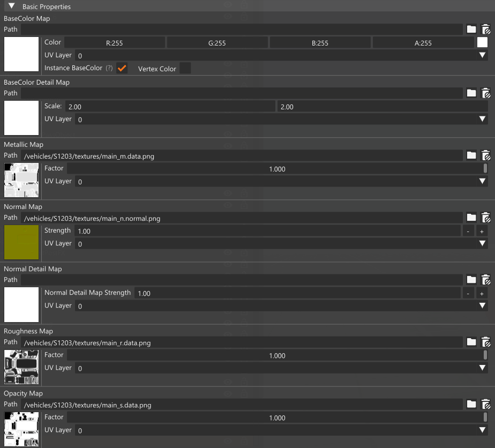Click the B:255 color channel field
The width and height of the screenshot is (495, 448).
pyautogui.click(x=320, y=43)
